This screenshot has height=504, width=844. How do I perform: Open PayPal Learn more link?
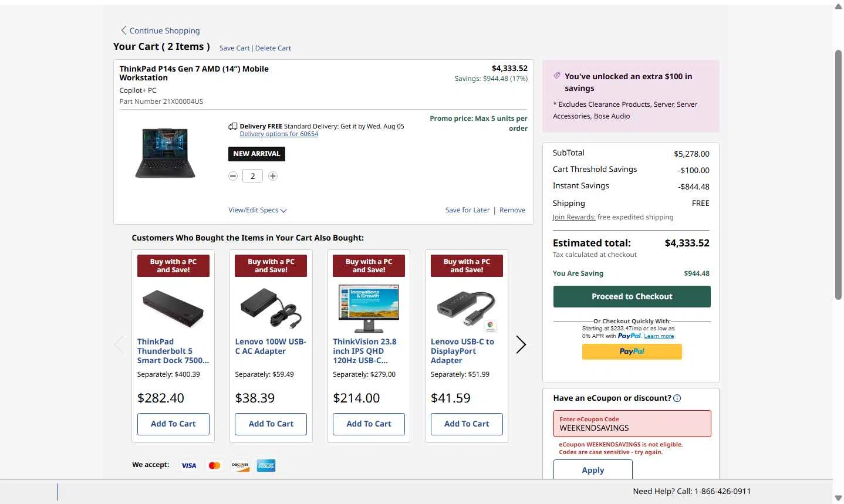point(659,336)
